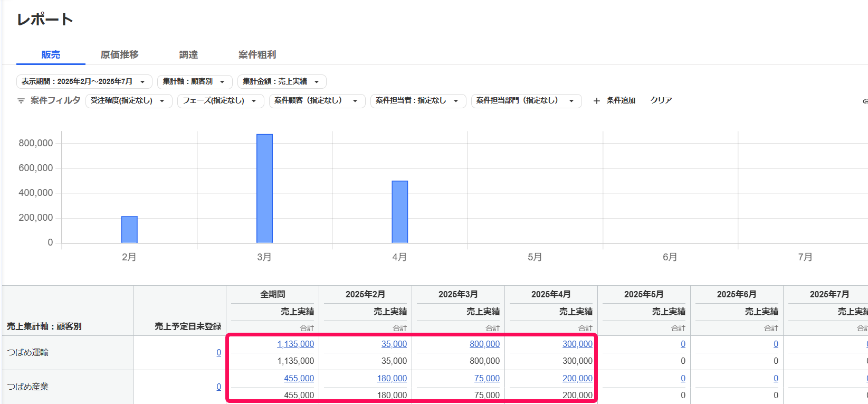Screen dimensions: 868x404
Task: Open the 集計金額：売上実績 dropdown
Action: pos(282,81)
